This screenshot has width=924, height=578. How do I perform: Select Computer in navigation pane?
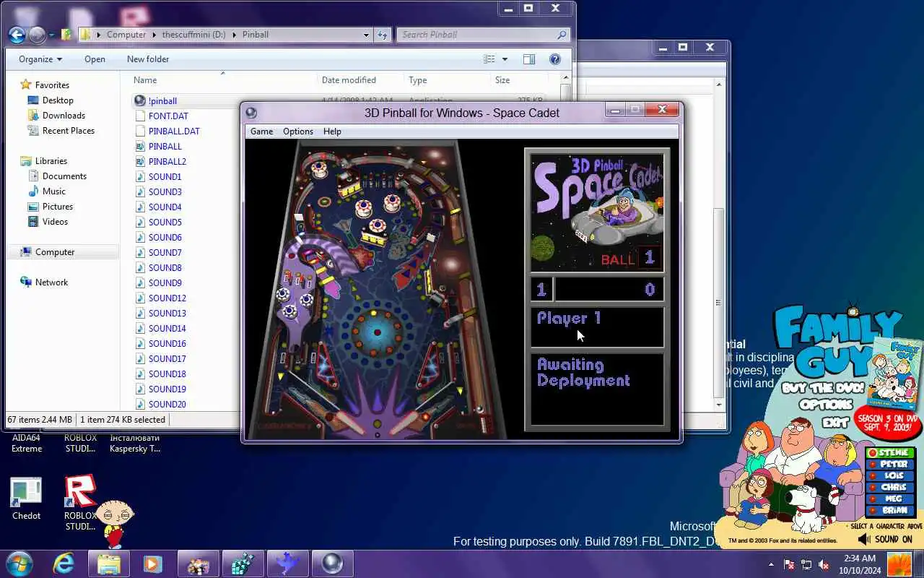(55, 251)
